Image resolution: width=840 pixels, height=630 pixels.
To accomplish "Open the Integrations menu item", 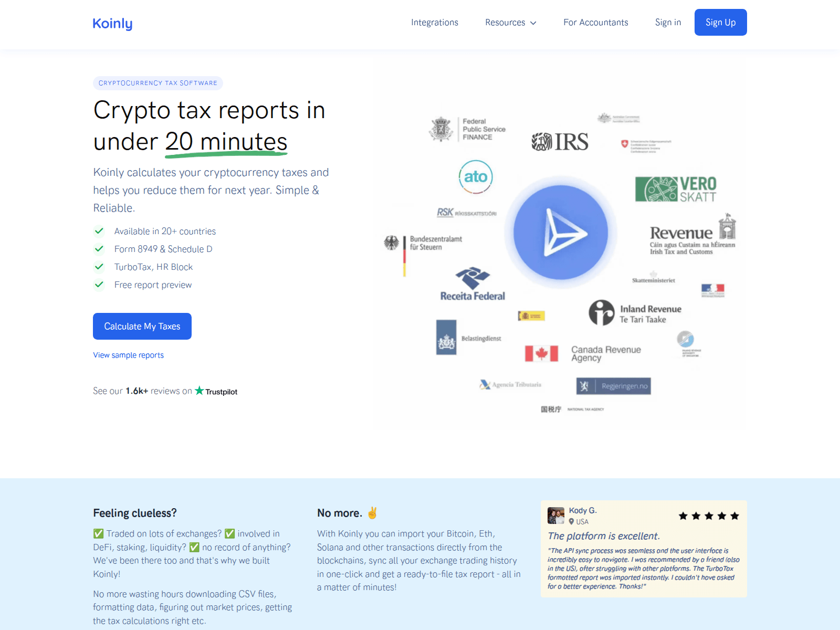I will pyautogui.click(x=435, y=23).
